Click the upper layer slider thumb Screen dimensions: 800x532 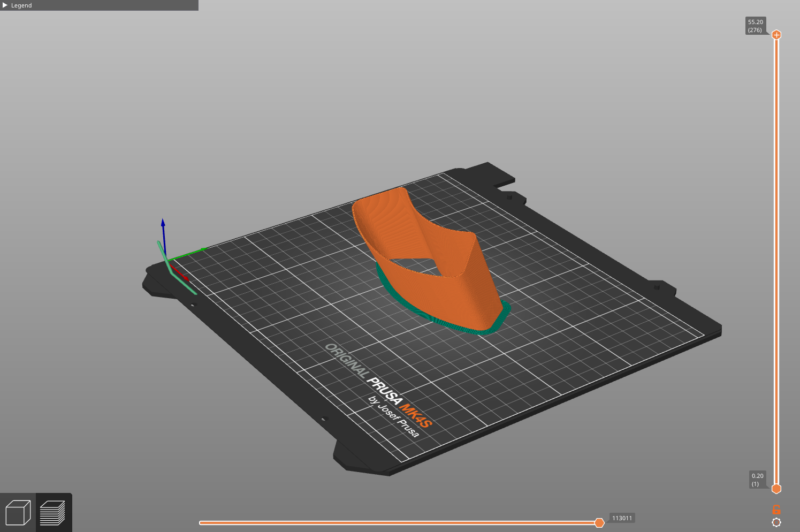tap(776, 35)
